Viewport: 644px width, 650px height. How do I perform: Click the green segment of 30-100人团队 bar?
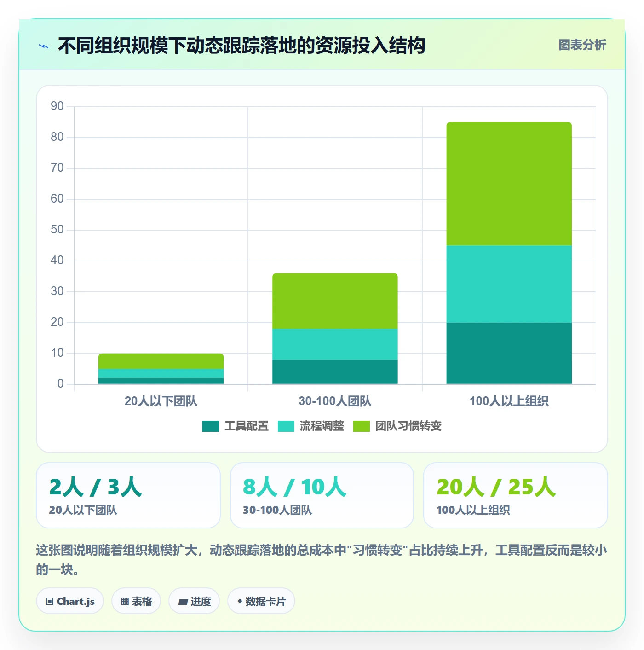(x=335, y=301)
